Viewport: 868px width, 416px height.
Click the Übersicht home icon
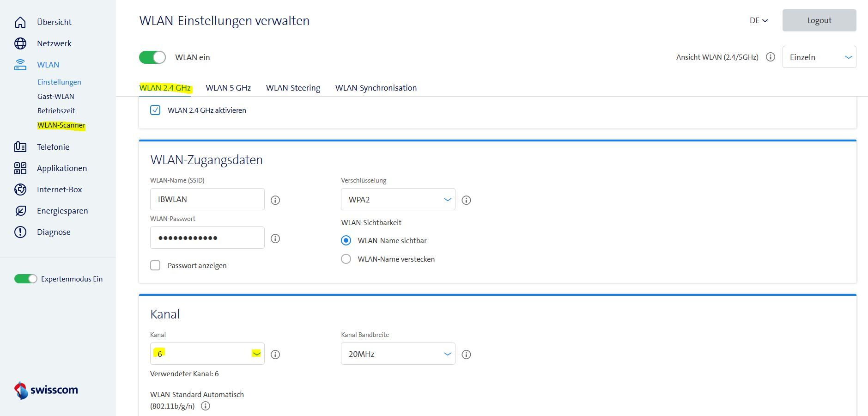click(20, 22)
